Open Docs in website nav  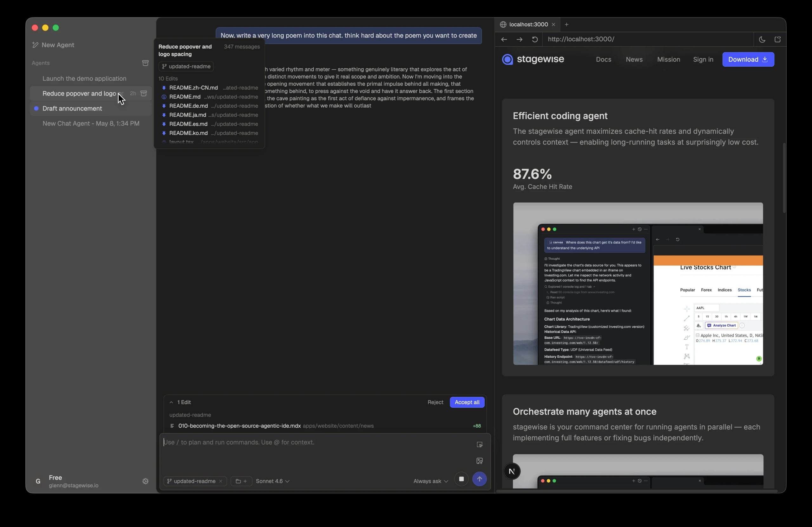[x=603, y=59]
